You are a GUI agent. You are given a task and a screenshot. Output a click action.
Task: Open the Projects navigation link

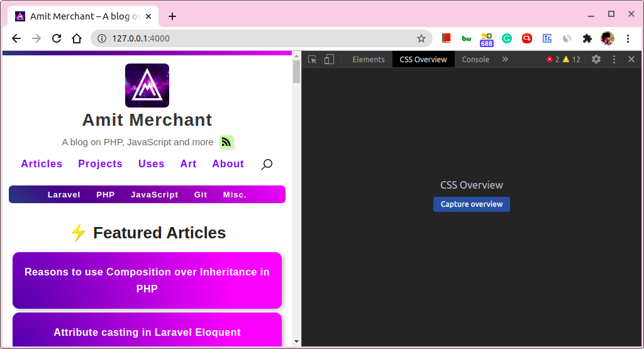tap(100, 164)
